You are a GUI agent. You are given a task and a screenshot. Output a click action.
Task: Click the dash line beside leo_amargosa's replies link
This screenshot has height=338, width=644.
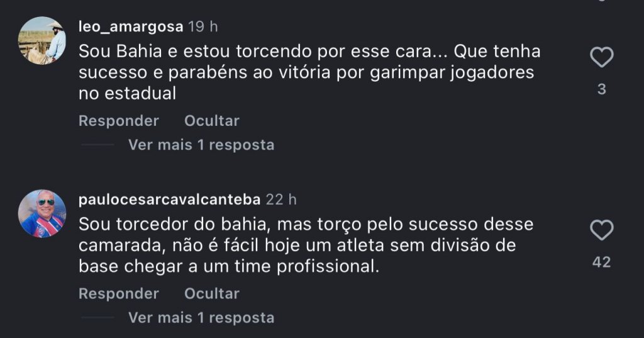click(97, 145)
